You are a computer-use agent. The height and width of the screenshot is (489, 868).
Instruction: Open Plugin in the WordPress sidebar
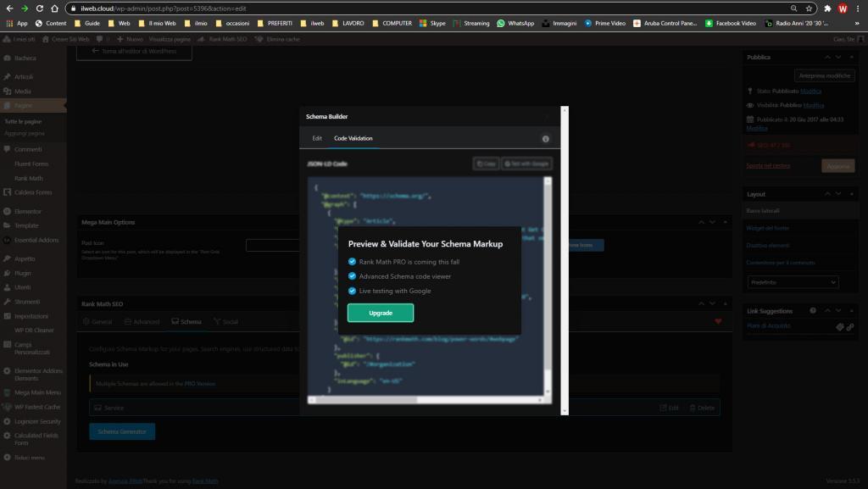pyautogui.click(x=23, y=273)
